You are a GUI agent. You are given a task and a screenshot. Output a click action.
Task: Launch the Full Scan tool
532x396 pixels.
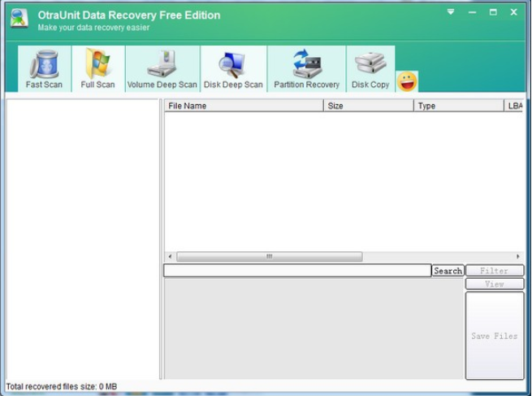(x=98, y=69)
